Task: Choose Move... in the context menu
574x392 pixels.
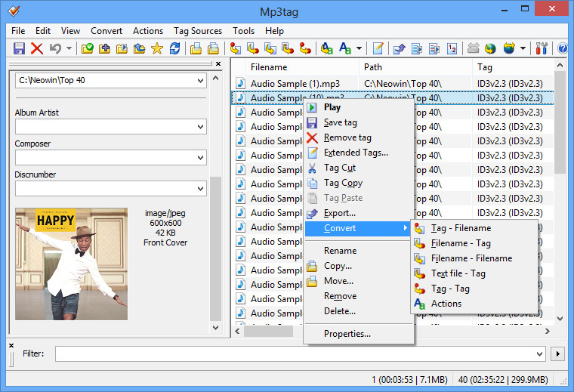Action: 359,281
